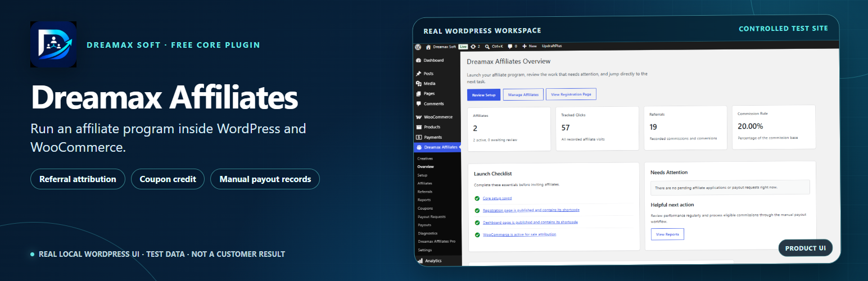The width and height of the screenshot is (868, 281).
Task: Open the Ctrl+K search magnifier
Action: pos(487,47)
